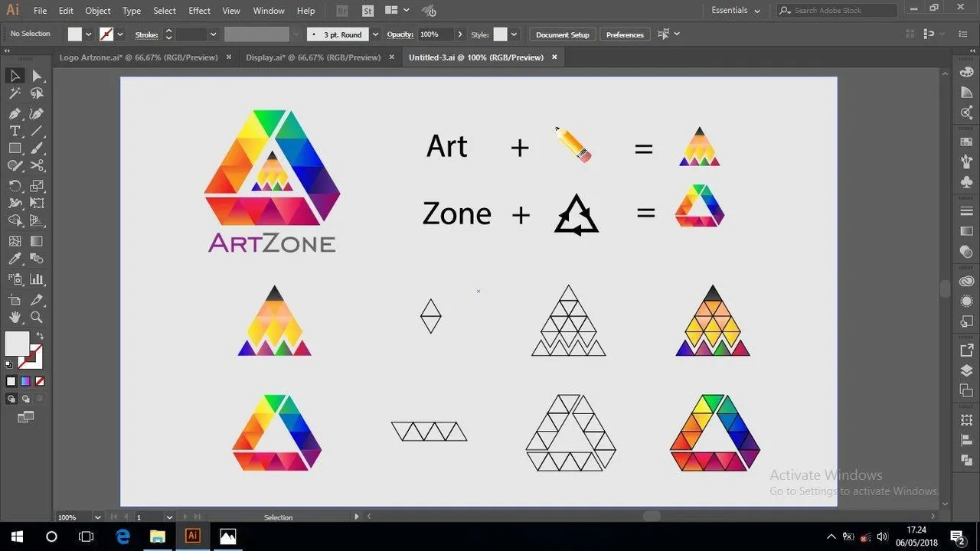Select the Eyedropper tool
The image size is (980, 551).
pyautogui.click(x=15, y=260)
